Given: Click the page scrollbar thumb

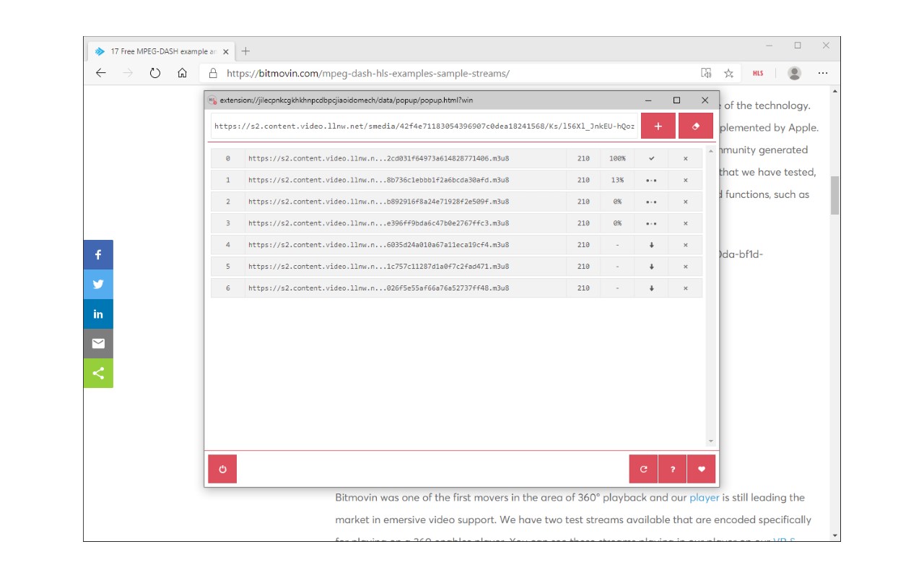Looking at the screenshot, I should pos(835,195).
